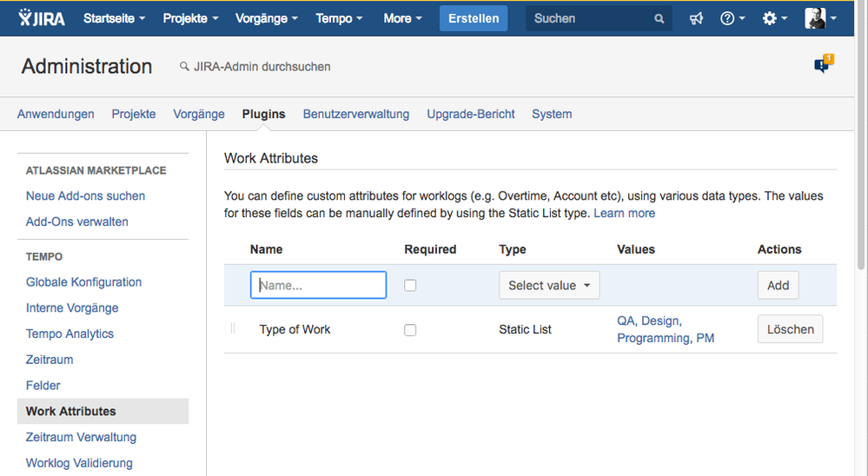Switch to the System tab
The image size is (868, 476).
(x=552, y=114)
